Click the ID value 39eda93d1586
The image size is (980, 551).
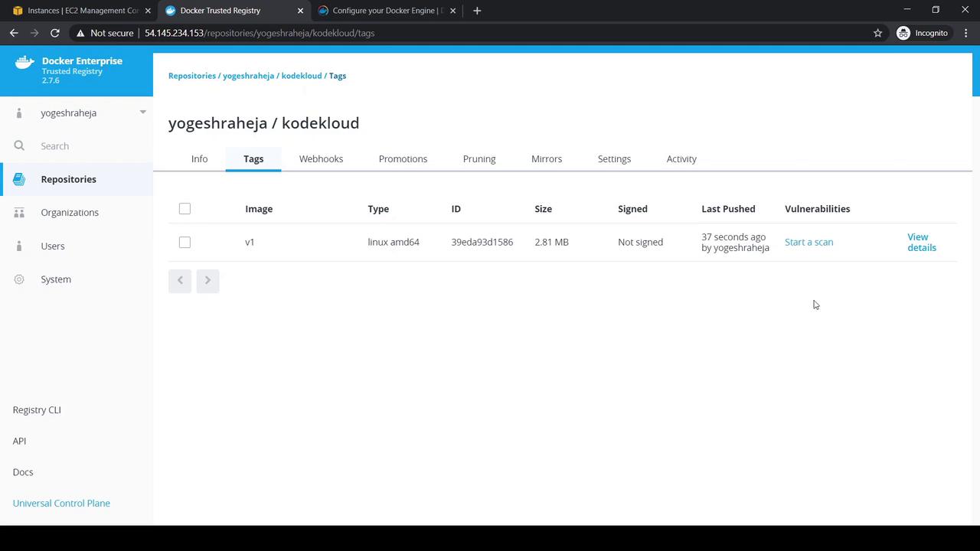pyautogui.click(x=482, y=243)
